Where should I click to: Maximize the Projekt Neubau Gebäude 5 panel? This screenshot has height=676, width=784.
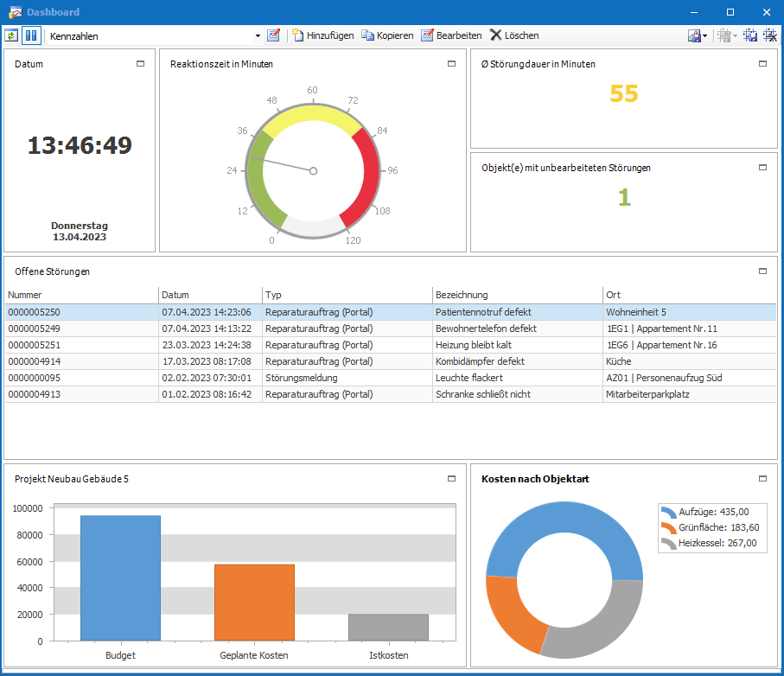(451, 479)
